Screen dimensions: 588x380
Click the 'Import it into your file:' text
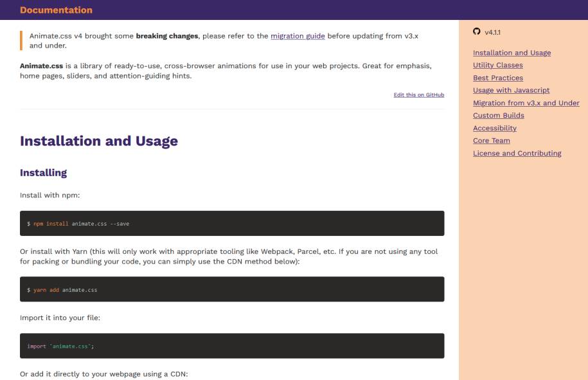[60, 318]
